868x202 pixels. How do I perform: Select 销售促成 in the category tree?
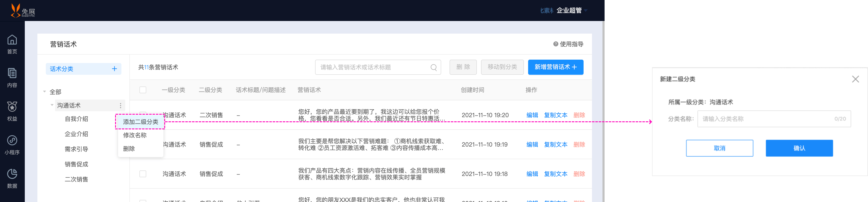tap(76, 164)
